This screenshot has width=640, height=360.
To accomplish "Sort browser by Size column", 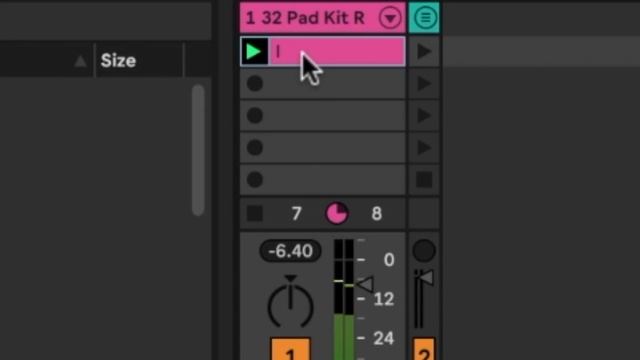I will tap(118, 61).
